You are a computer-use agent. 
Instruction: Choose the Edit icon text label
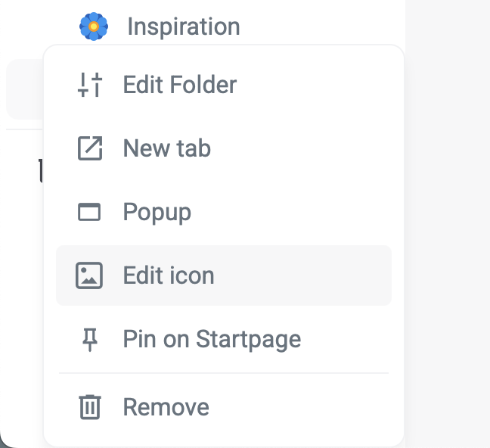(169, 275)
